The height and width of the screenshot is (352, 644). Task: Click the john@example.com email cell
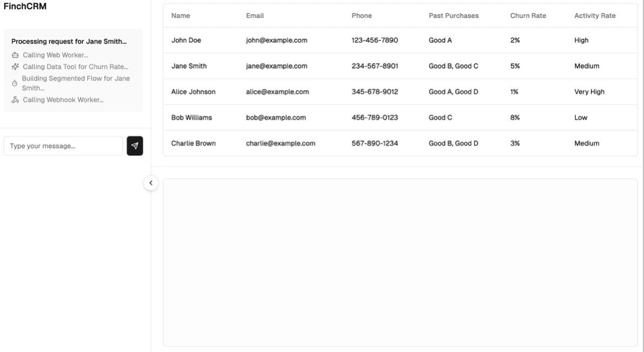277,40
